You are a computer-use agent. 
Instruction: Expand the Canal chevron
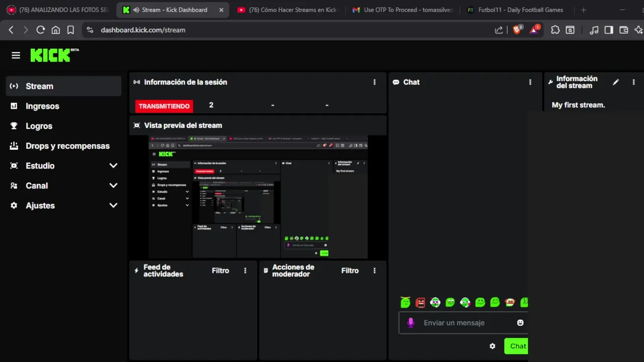113,186
